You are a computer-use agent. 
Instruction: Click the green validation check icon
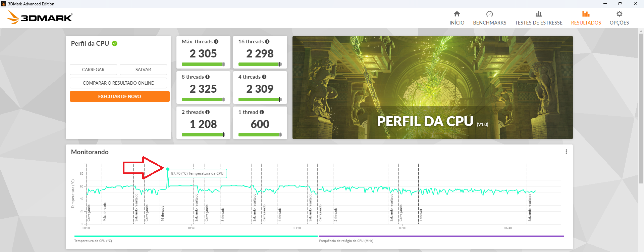tap(115, 44)
